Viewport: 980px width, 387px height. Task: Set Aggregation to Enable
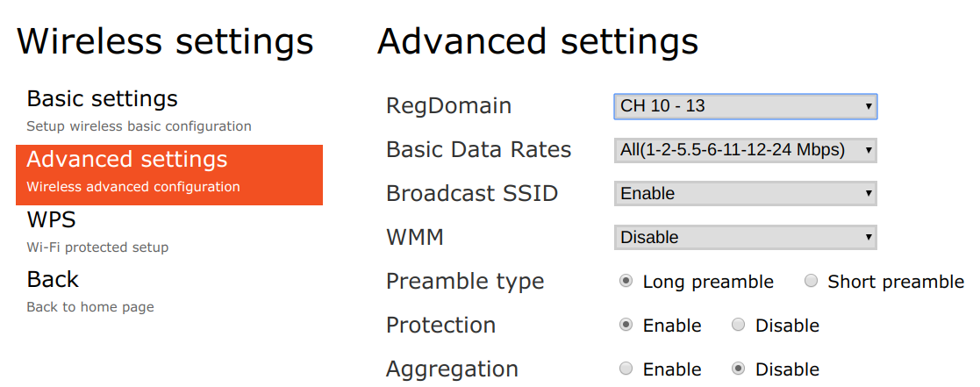pyautogui.click(x=626, y=369)
